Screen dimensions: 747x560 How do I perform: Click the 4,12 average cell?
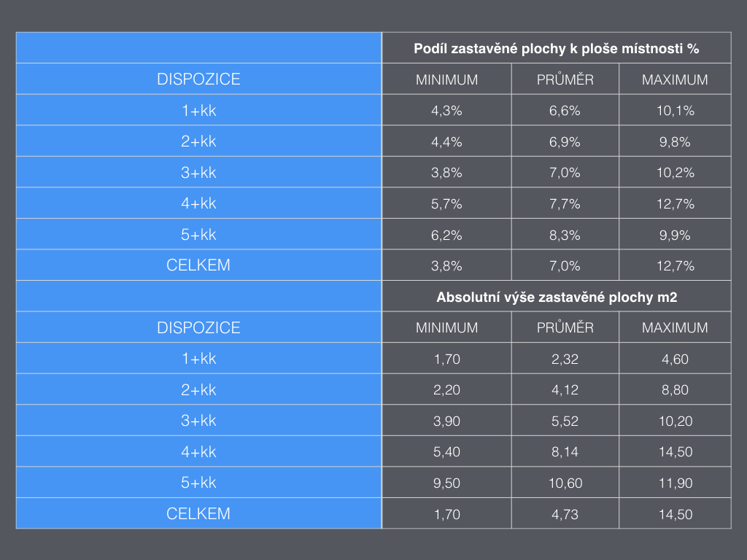(565, 390)
